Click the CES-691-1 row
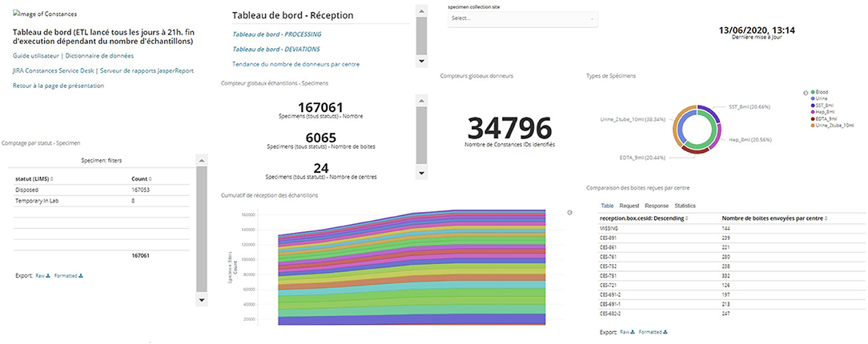868x344 pixels. [x=731, y=304]
